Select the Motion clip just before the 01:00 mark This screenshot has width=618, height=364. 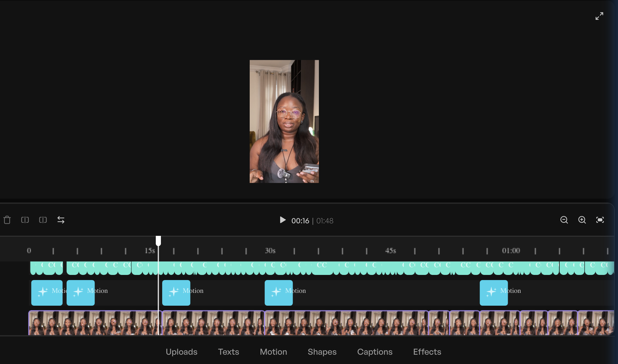pos(494,293)
